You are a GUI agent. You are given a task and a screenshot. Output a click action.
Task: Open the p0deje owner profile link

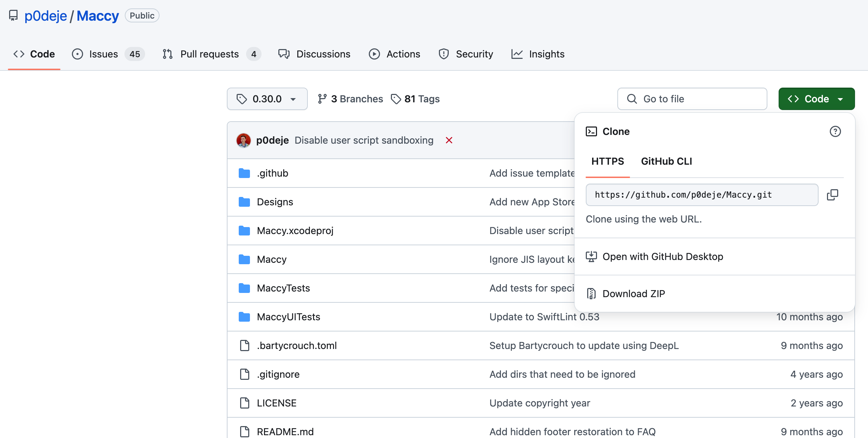pos(46,16)
